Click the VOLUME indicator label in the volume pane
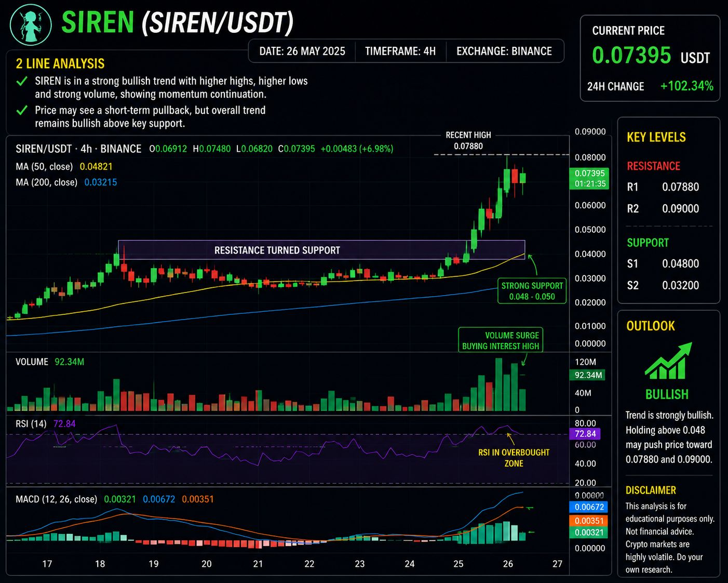 tap(32, 362)
